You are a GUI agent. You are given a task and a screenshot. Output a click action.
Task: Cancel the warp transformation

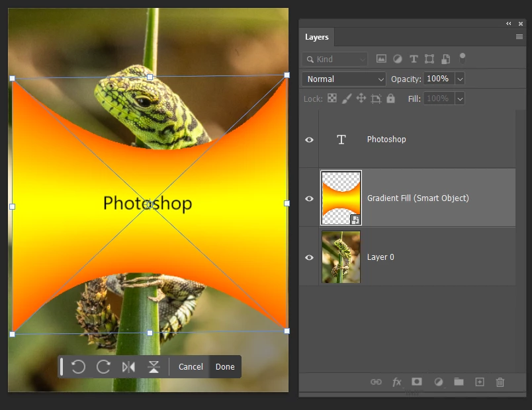191,366
